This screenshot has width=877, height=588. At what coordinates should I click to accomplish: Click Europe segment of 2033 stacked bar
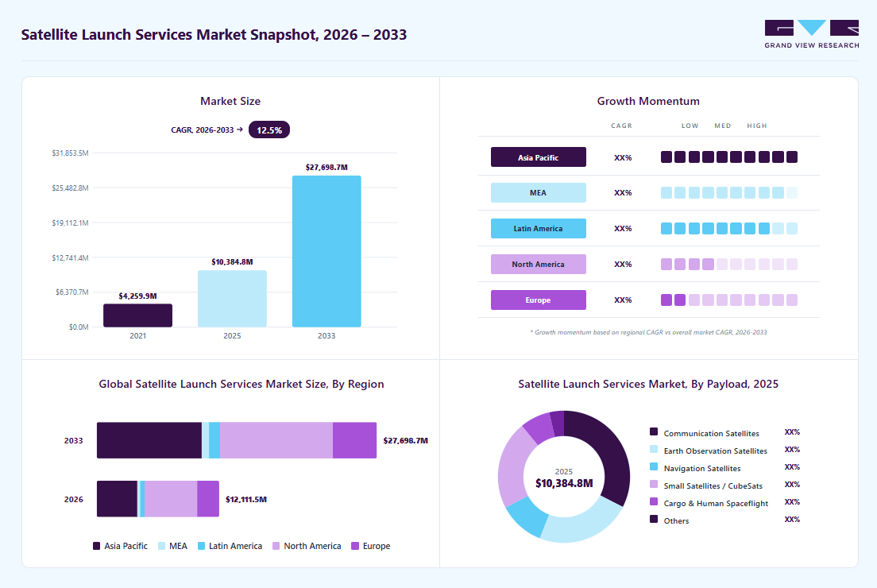pyautogui.click(x=354, y=440)
